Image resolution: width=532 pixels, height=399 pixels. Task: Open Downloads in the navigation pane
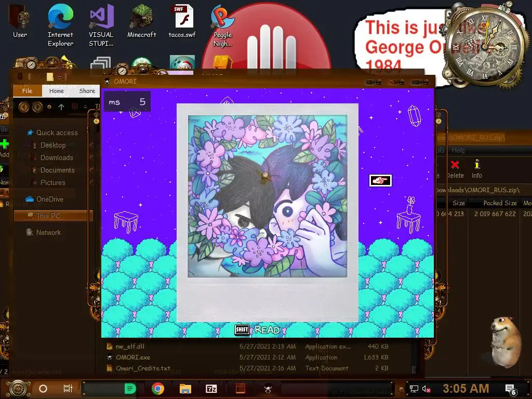pos(56,158)
